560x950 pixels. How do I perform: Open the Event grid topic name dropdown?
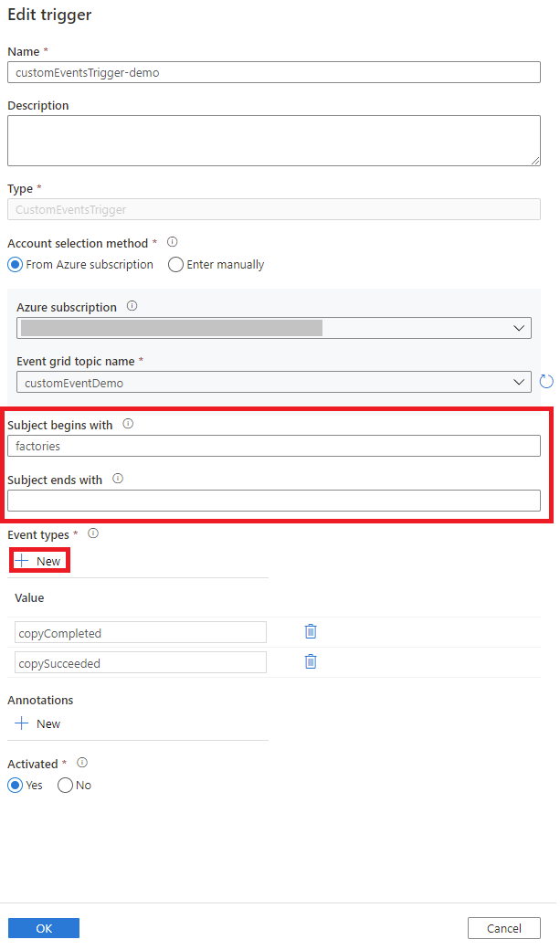(520, 381)
